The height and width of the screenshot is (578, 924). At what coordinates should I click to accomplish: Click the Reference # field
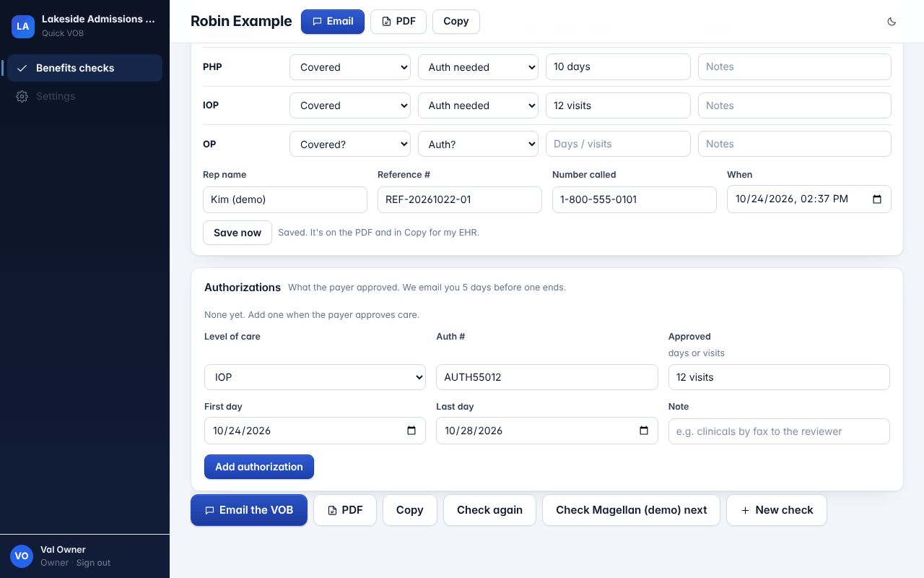460,199
